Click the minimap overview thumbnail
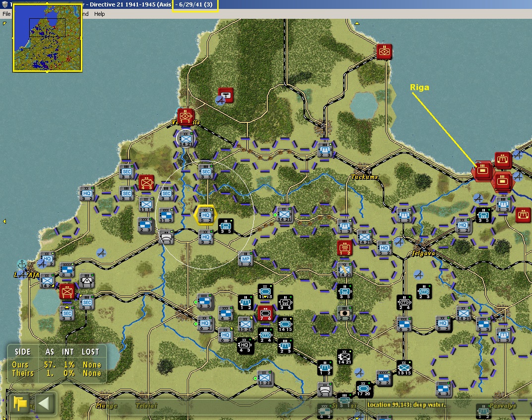Viewport: 532px width, 420px height. tap(48, 38)
